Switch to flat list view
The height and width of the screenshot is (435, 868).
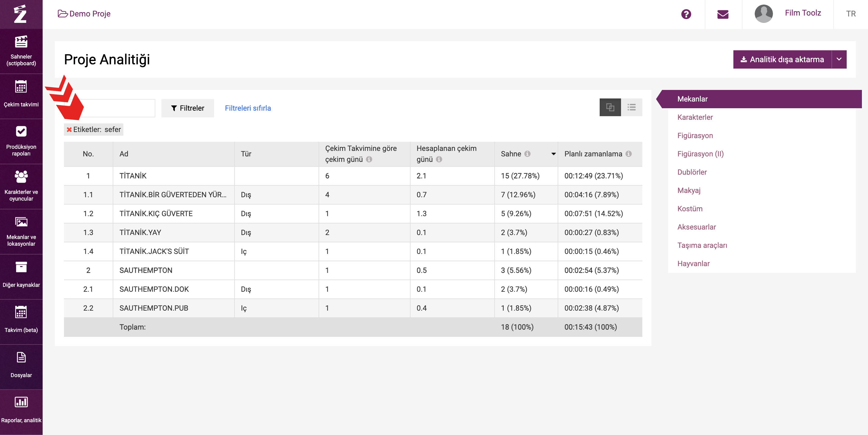tap(631, 107)
